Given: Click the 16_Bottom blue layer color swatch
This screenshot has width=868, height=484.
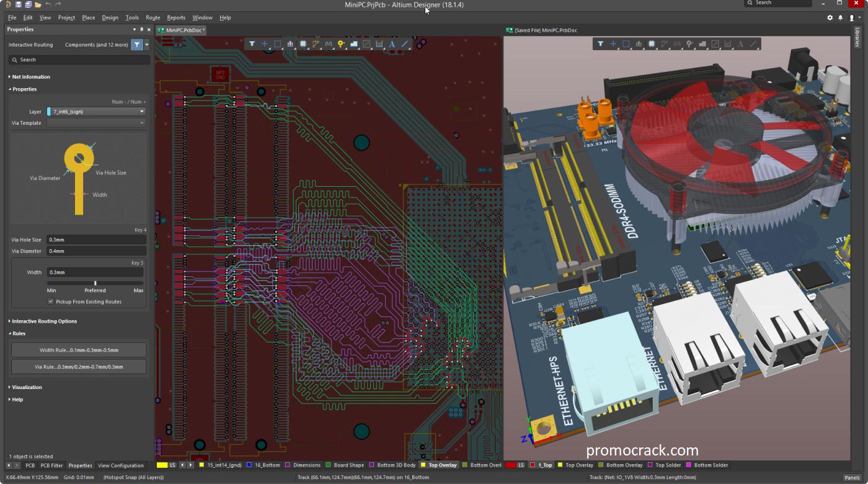Looking at the screenshot, I should 248,465.
